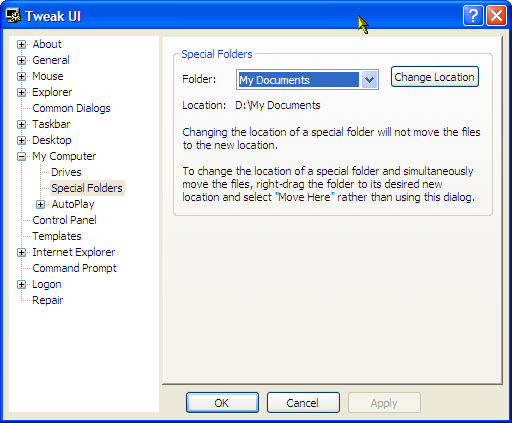Expand the Mouse tree node
The height and width of the screenshot is (423, 512).
(21, 76)
